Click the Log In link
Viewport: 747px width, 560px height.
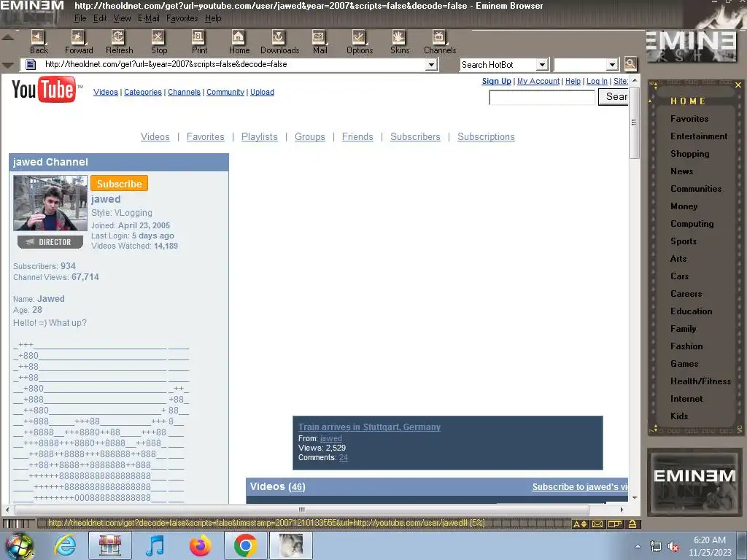point(597,81)
